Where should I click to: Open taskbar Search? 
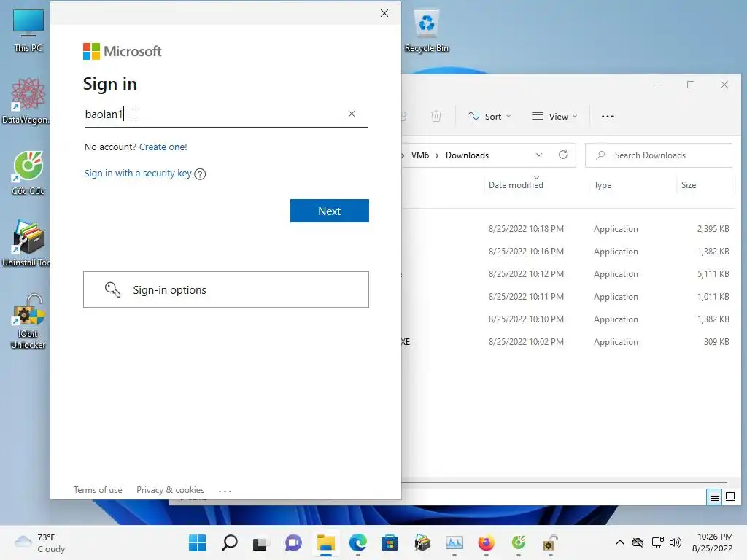click(230, 542)
